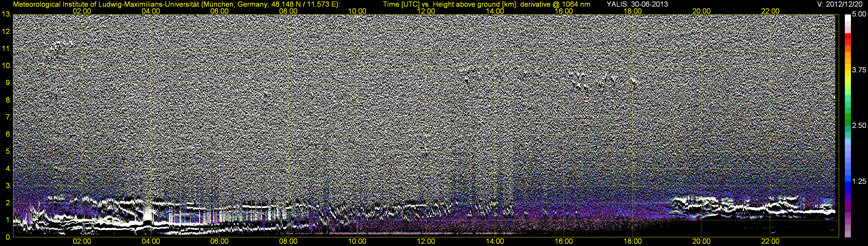Click '20:00' on the bottom time axis

(702, 242)
